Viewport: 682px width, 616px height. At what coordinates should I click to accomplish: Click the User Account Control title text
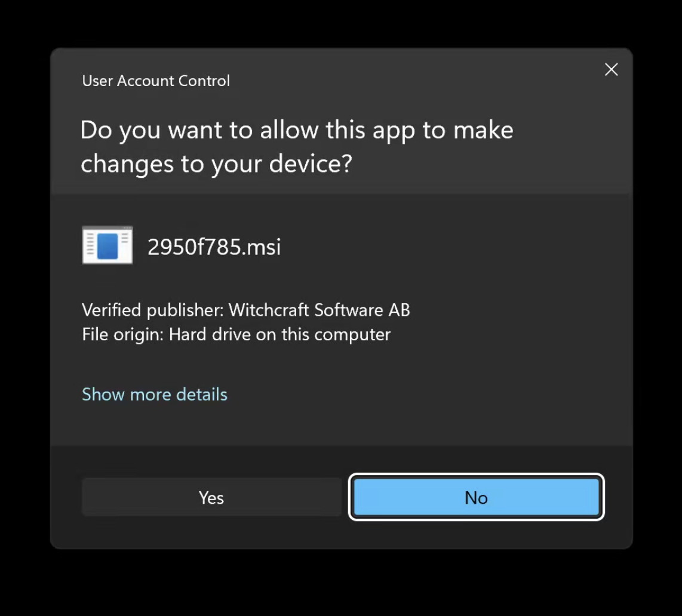[x=156, y=81]
